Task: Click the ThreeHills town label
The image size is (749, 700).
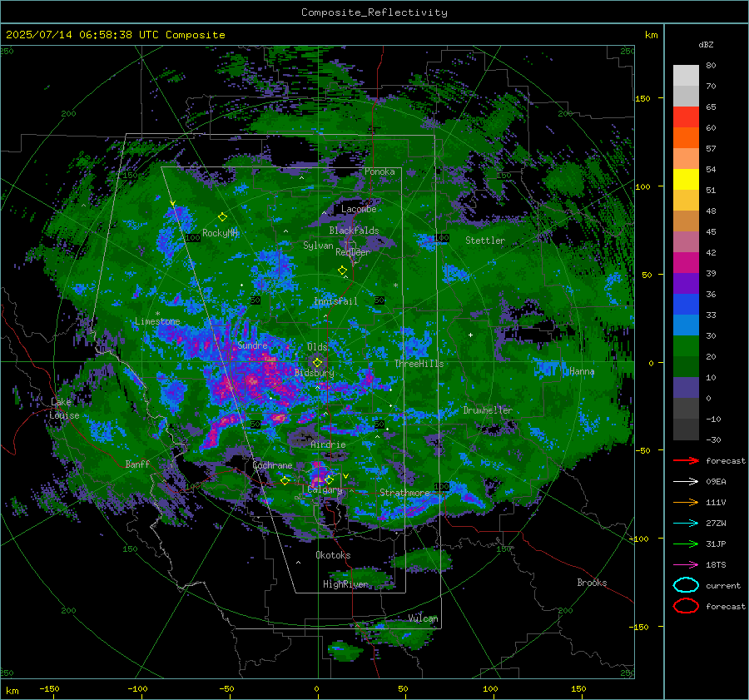Action: tap(419, 364)
